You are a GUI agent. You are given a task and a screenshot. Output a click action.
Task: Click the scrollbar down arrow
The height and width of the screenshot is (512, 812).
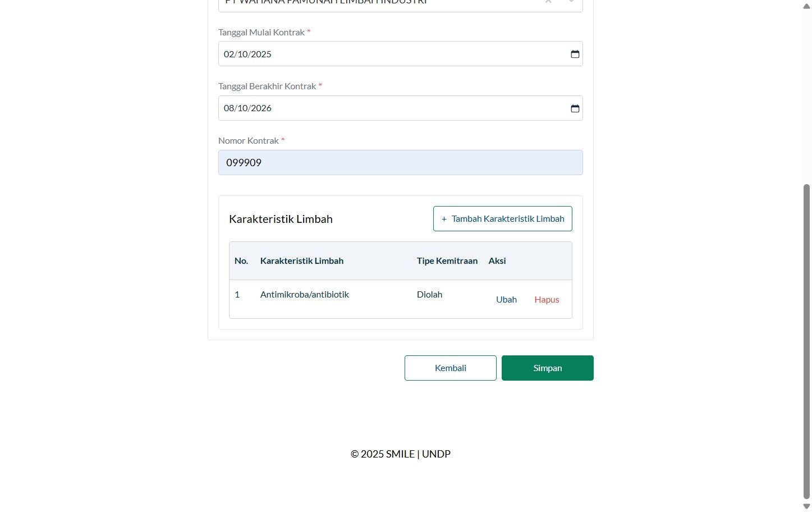pos(807,506)
